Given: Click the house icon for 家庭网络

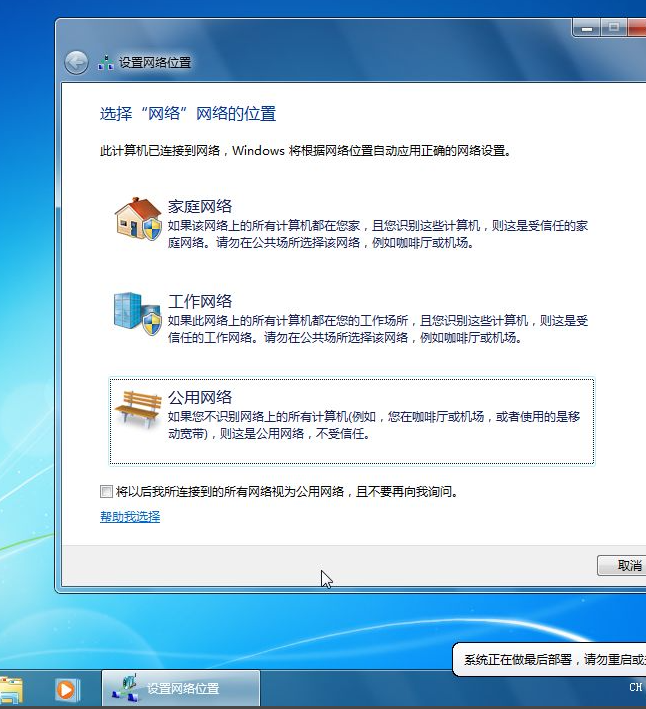Looking at the screenshot, I should click(138, 219).
